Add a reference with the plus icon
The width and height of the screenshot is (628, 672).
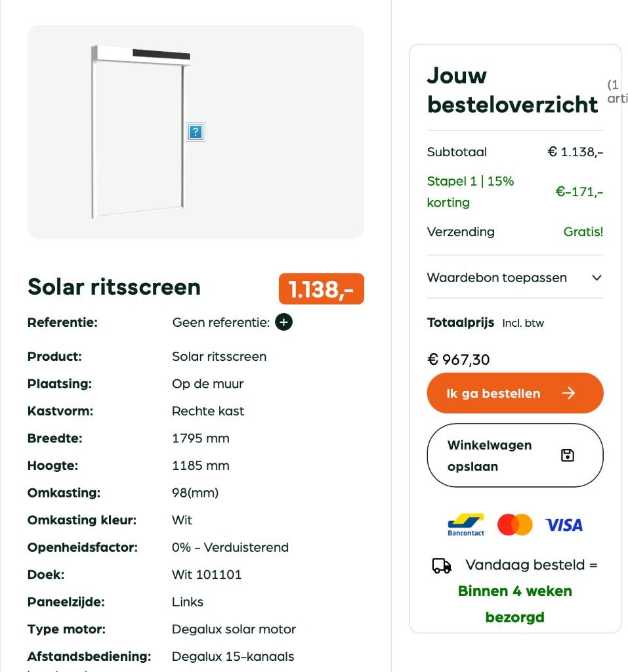pyautogui.click(x=283, y=322)
